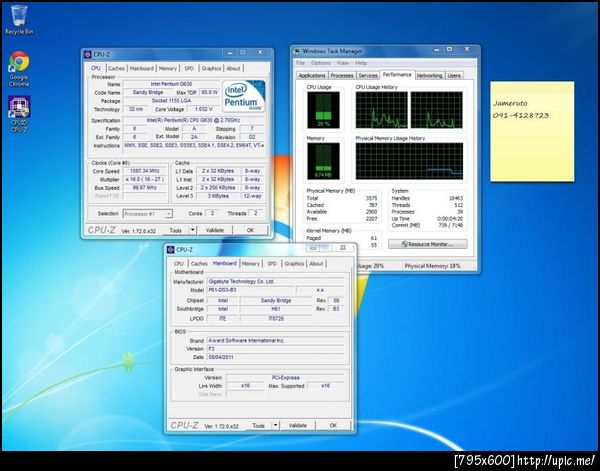
Task: Click 'IT8728' LPCIO value
Action: point(276,318)
